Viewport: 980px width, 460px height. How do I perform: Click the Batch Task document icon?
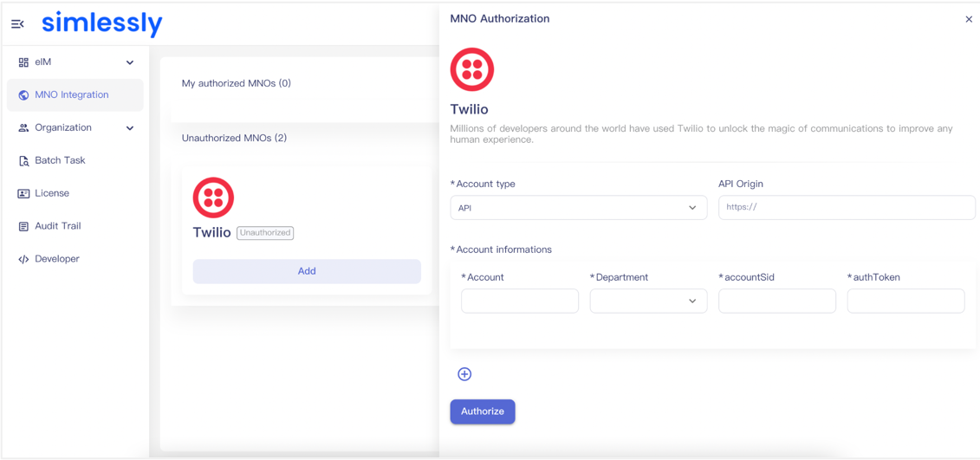pyautogui.click(x=23, y=160)
